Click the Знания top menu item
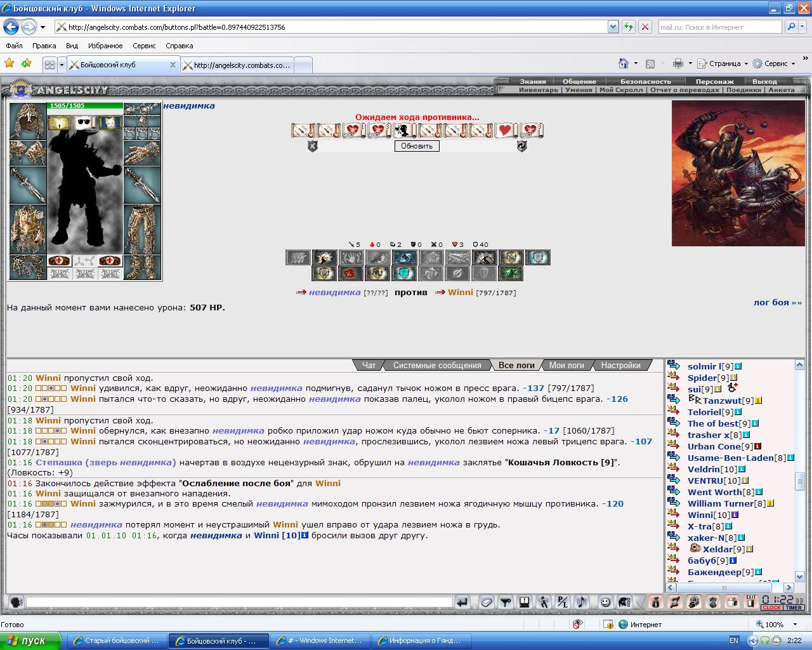 [x=533, y=81]
